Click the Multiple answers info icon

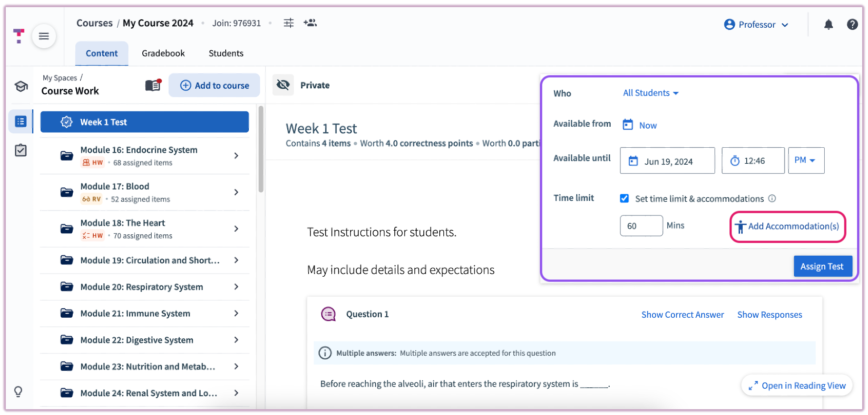click(325, 353)
